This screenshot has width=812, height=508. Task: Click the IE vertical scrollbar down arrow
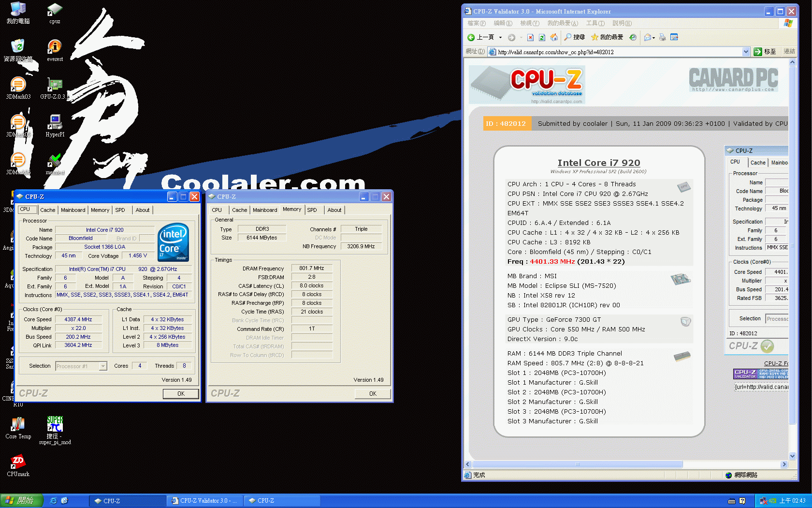792,456
